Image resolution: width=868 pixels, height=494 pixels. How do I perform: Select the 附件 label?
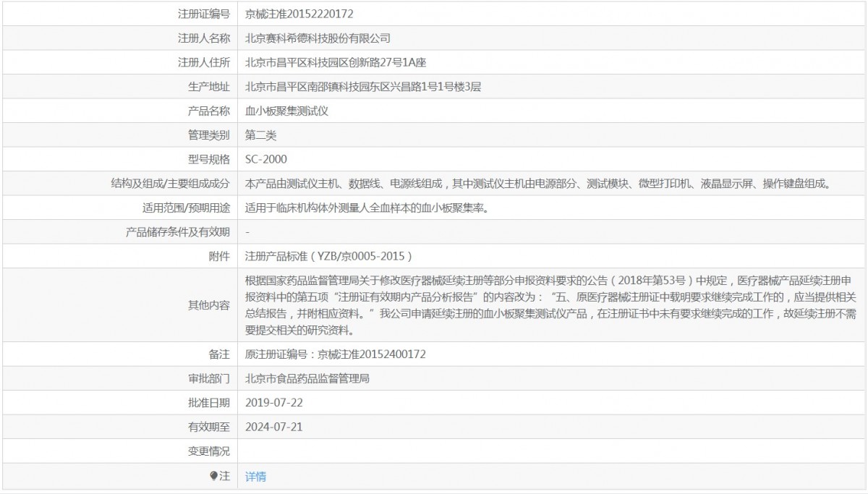219,256
